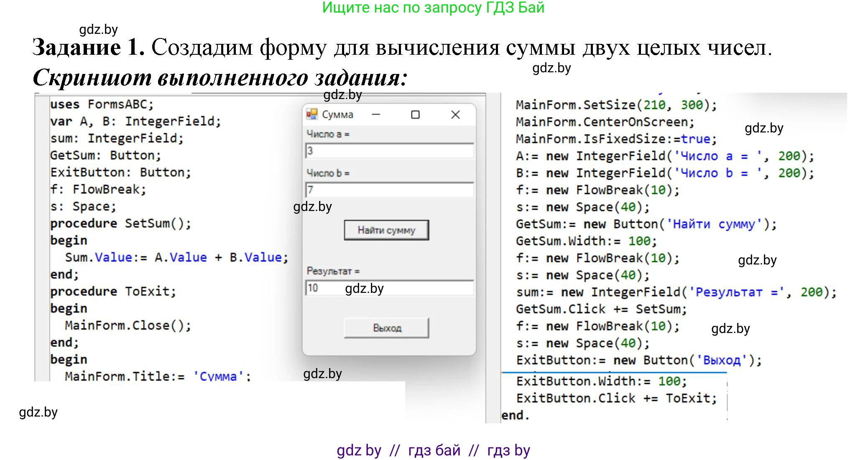
Task: Click the Число a = label
Action: [x=328, y=134]
